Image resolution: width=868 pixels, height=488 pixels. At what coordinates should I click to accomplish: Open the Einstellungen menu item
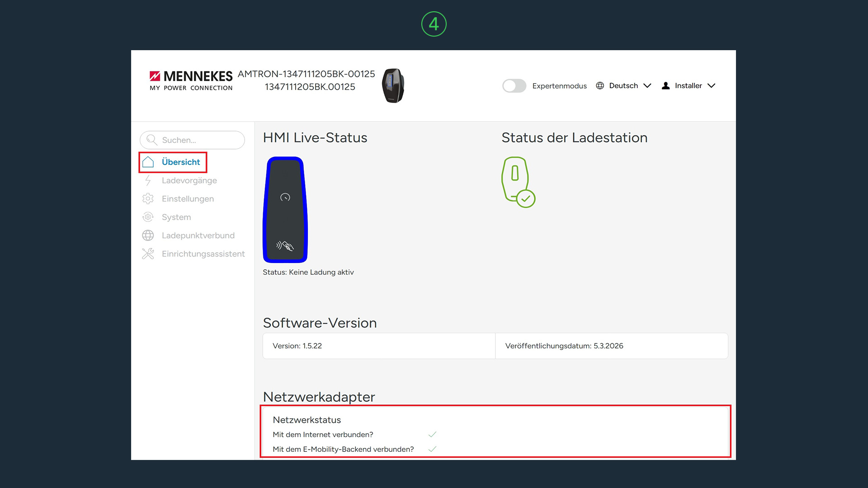pos(188,199)
